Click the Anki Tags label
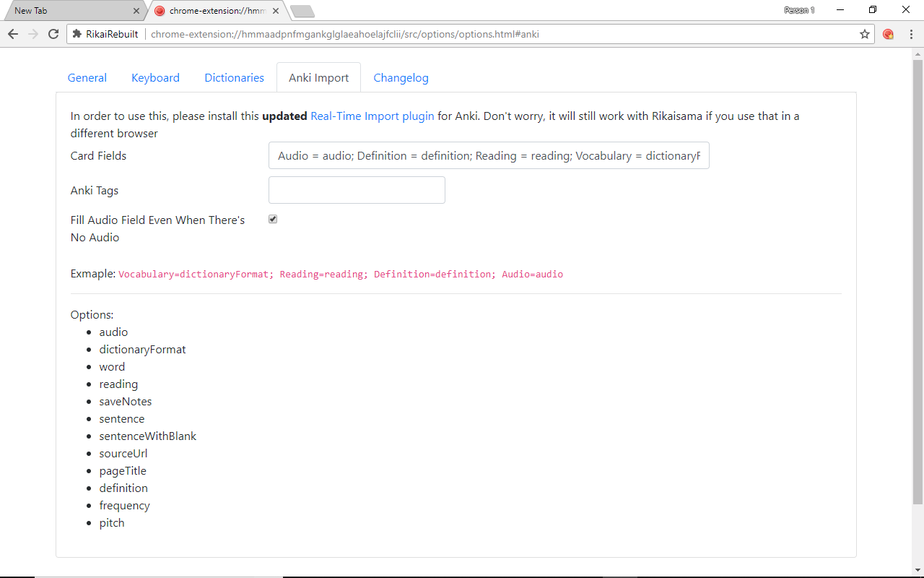 [x=95, y=191]
